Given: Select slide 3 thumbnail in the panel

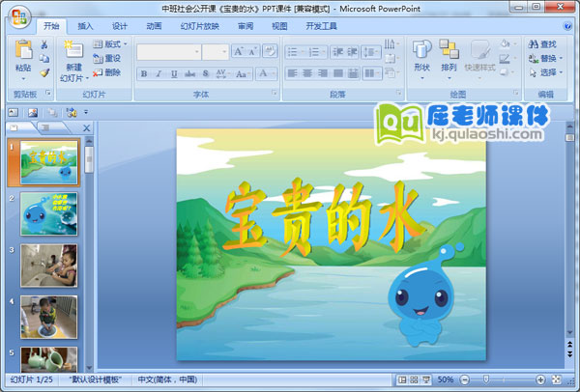Looking at the screenshot, I should (x=49, y=266).
